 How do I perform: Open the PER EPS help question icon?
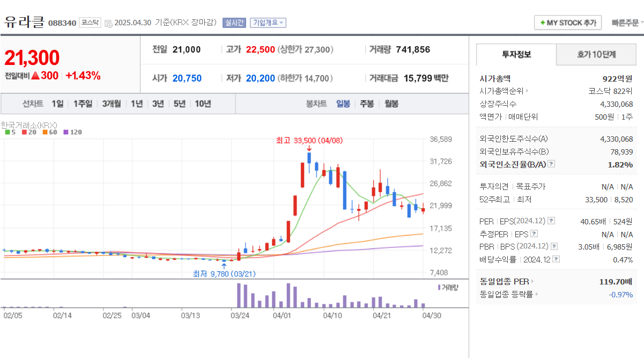551,221
